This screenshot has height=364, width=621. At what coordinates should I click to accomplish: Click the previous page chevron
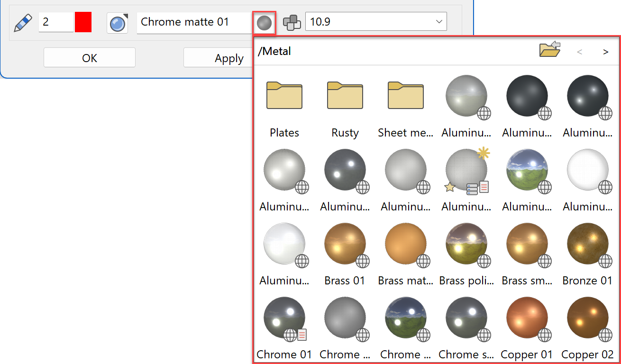point(579,51)
